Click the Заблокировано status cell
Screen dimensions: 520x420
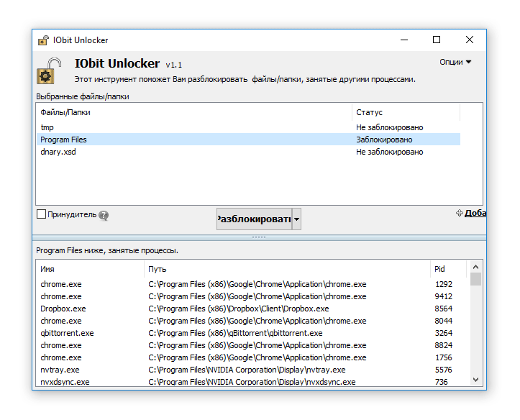pyautogui.click(x=384, y=140)
